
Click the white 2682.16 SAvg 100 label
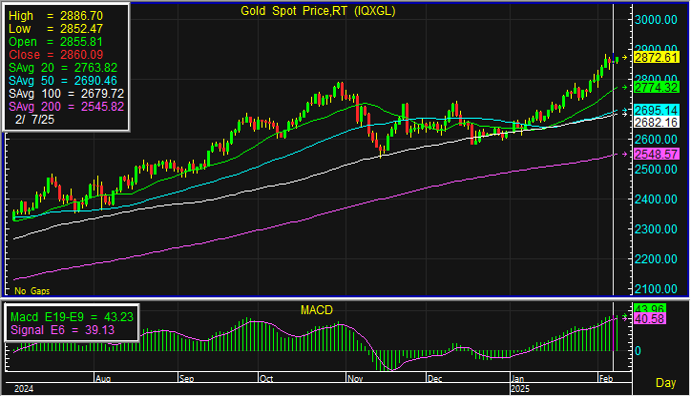(x=656, y=122)
